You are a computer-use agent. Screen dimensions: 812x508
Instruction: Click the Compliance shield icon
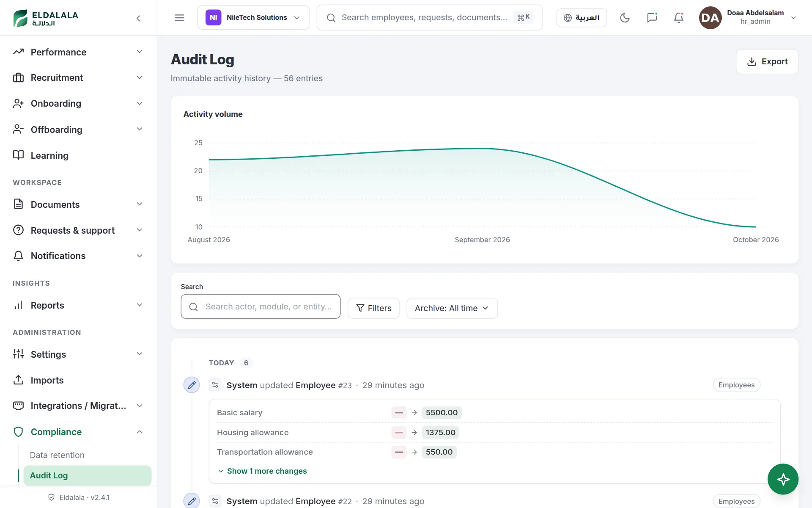point(18,432)
